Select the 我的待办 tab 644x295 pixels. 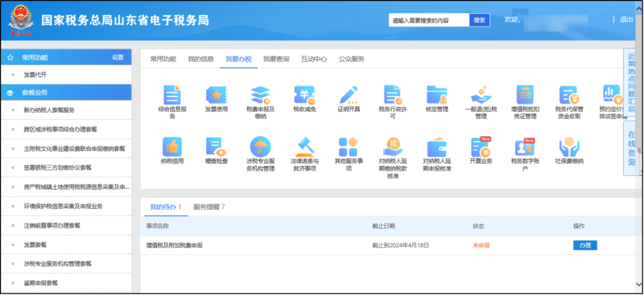click(166, 207)
